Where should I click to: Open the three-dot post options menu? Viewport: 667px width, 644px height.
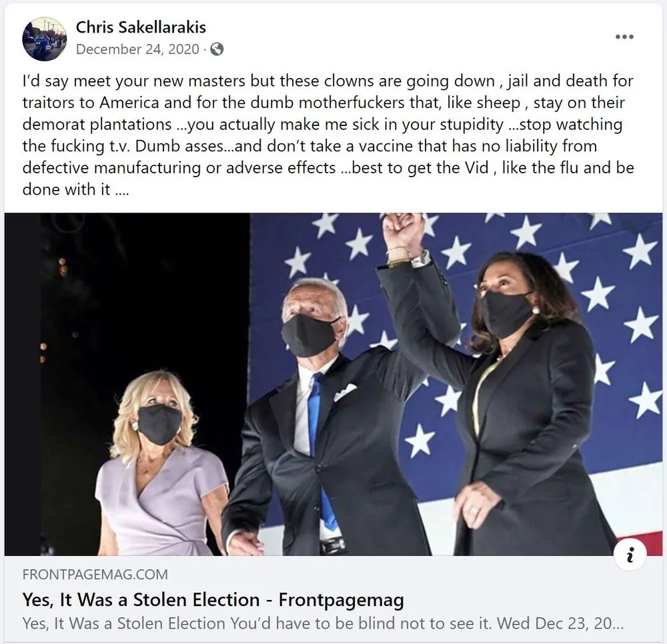tap(624, 37)
